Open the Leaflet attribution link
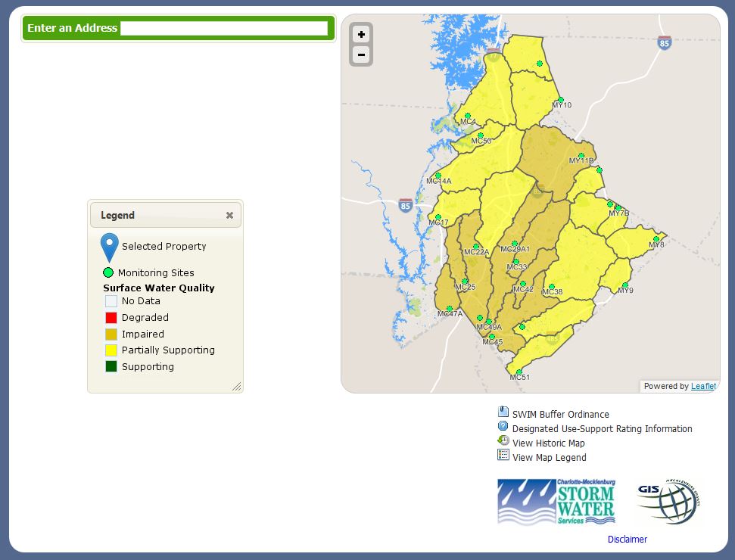735x560 pixels. 704,386
